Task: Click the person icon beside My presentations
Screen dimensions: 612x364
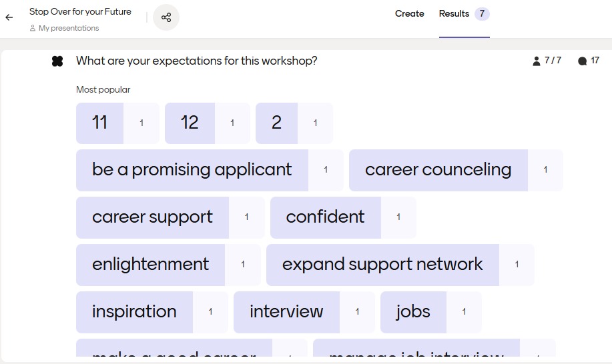Action: click(x=33, y=29)
